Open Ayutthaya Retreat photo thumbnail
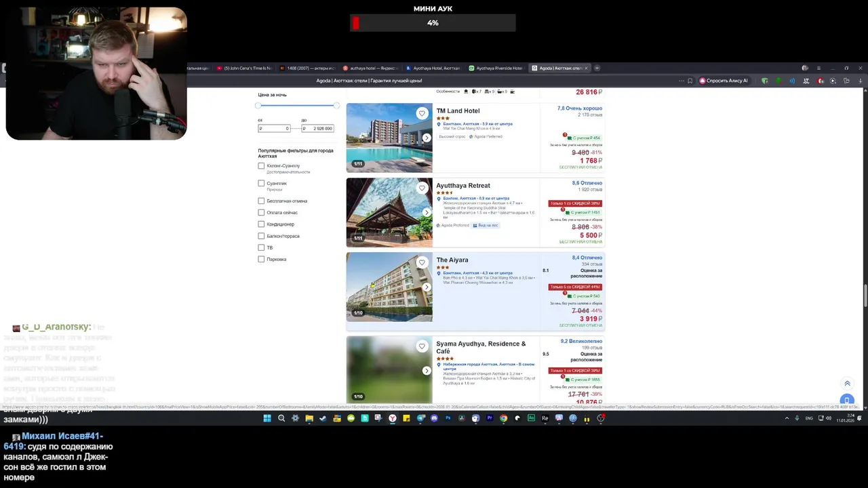Image resolution: width=868 pixels, height=488 pixels. pyautogui.click(x=389, y=212)
